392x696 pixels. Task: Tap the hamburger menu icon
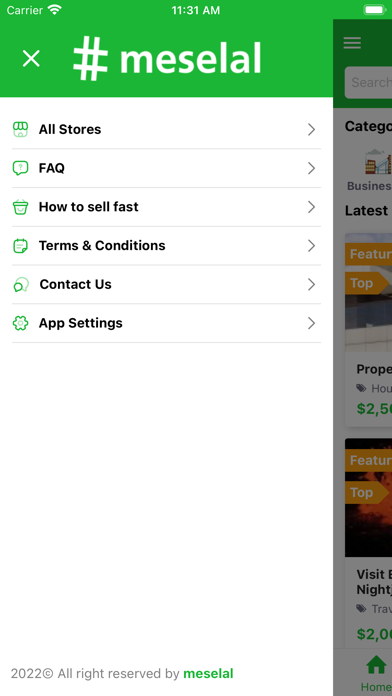coord(352,43)
